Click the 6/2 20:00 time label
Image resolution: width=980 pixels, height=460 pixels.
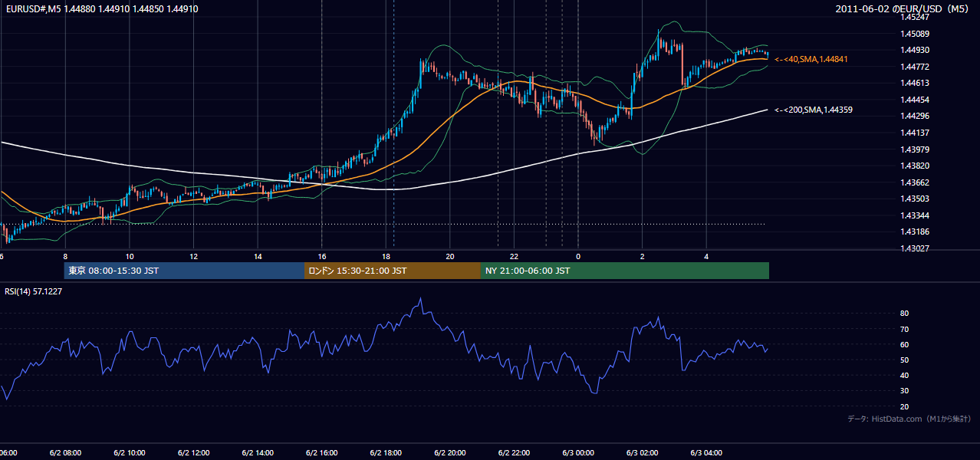point(450,453)
